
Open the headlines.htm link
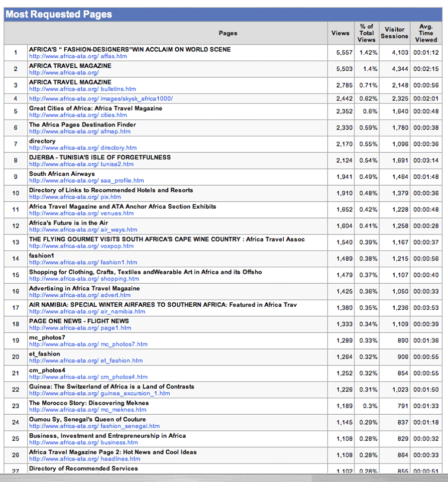[85, 459]
